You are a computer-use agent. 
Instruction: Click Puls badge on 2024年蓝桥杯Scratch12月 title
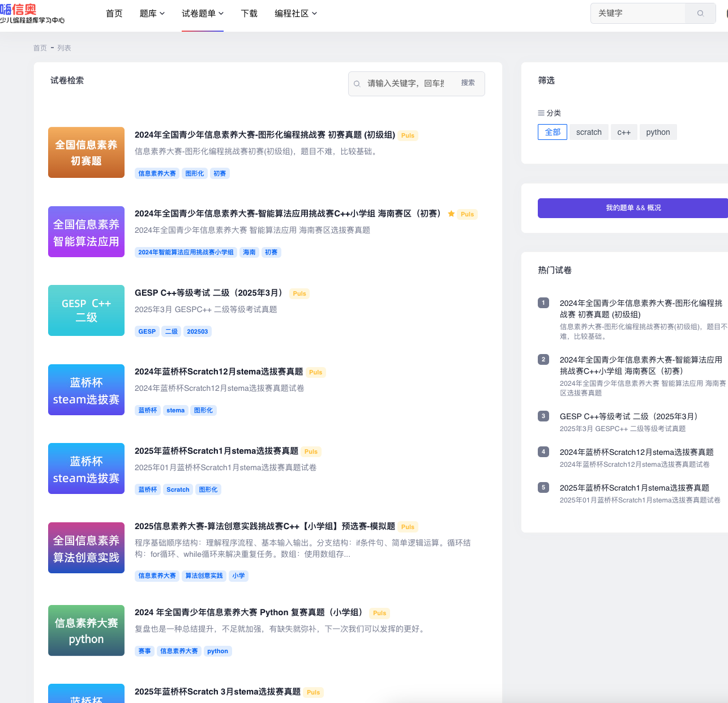click(316, 372)
